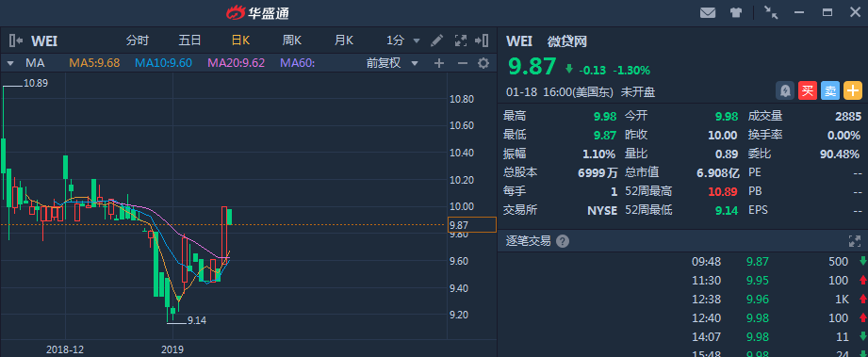The width and height of the screenshot is (868, 357).
Task: Click the 今开 value 9.98
Action: [727, 116]
